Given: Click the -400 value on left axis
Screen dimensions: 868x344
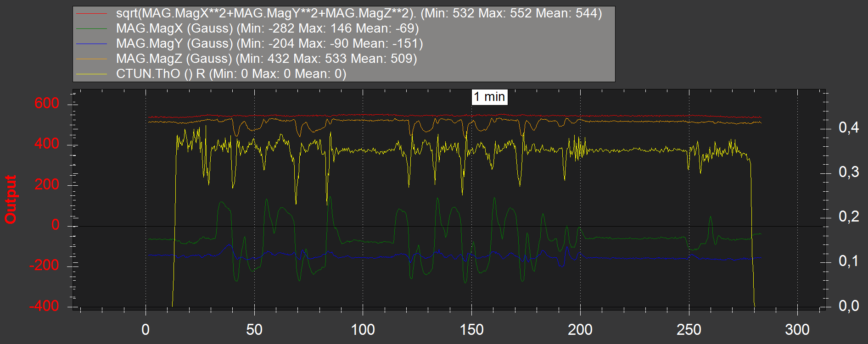Looking at the screenshot, I should tap(44, 305).
